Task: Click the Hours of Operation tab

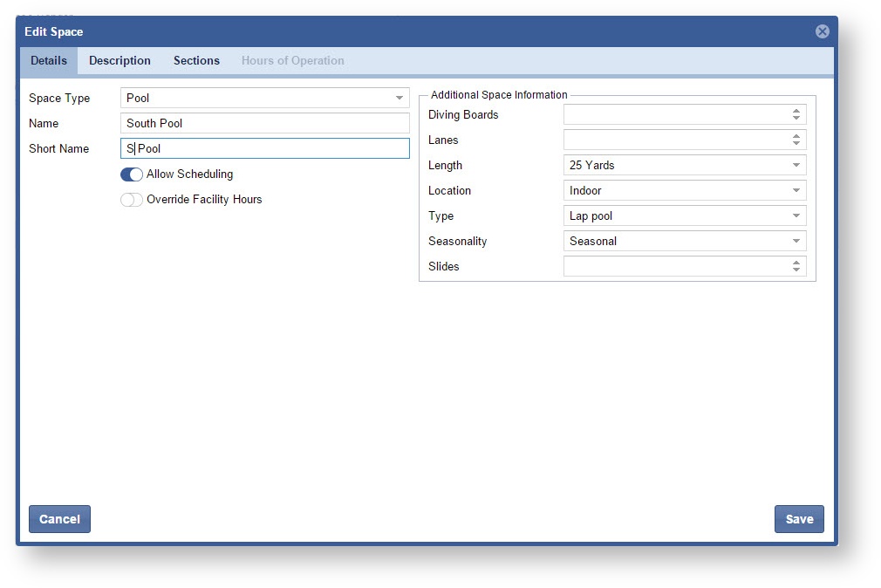Action: click(292, 60)
